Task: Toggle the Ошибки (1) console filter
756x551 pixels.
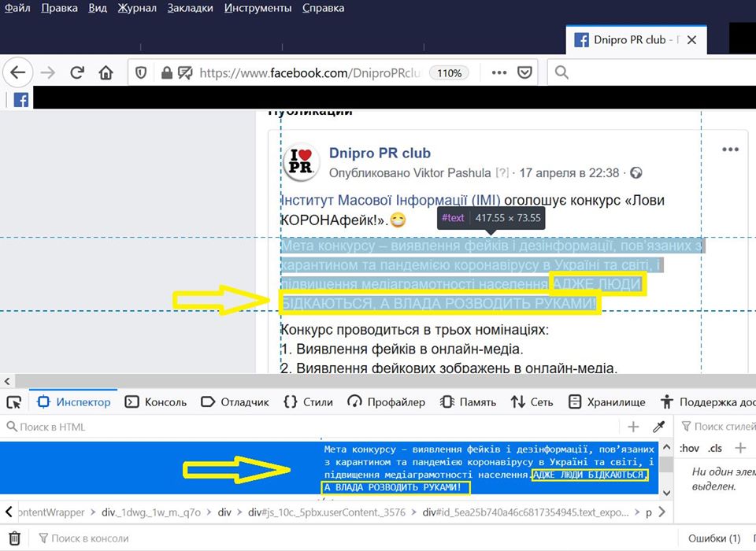Action: (x=714, y=538)
